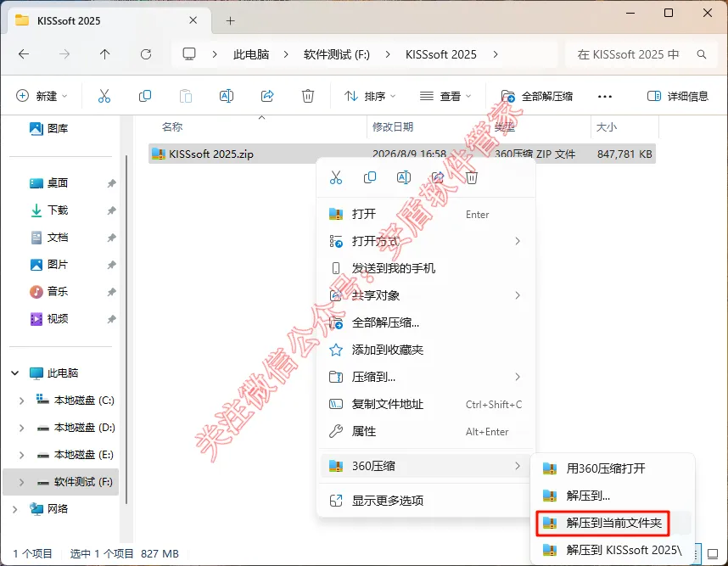The width and height of the screenshot is (728, 566).
Task: Collapse the 此电脑 tree node
Action: pyautogui.click(x=15, y=373)
